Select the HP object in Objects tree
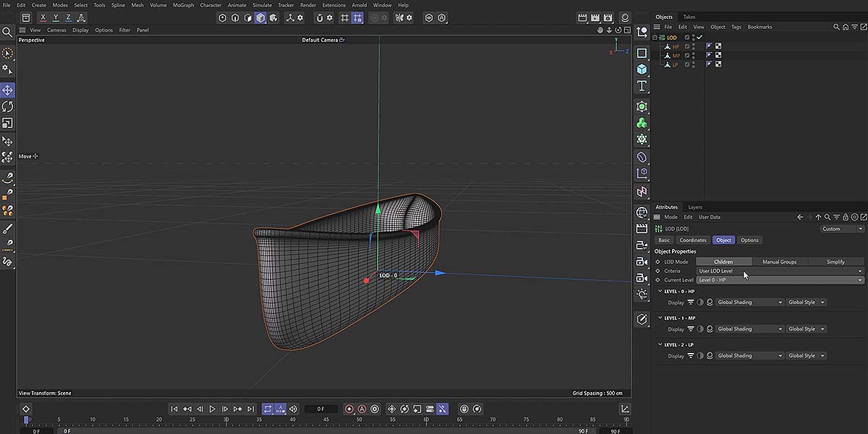 [x=676, y=46]
